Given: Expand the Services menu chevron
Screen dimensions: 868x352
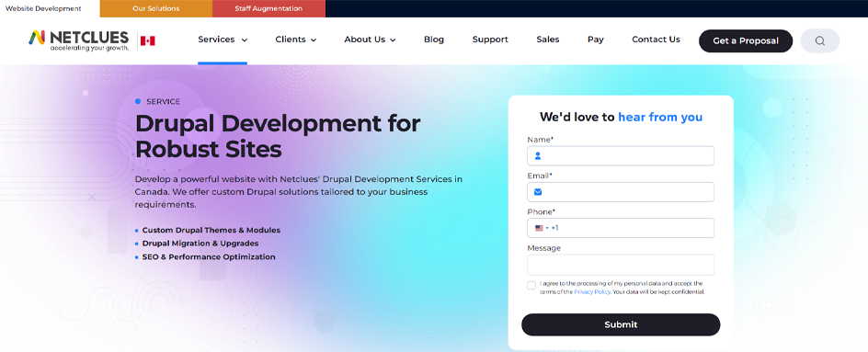Looking at the screenshot, I should tap(245, 40).
